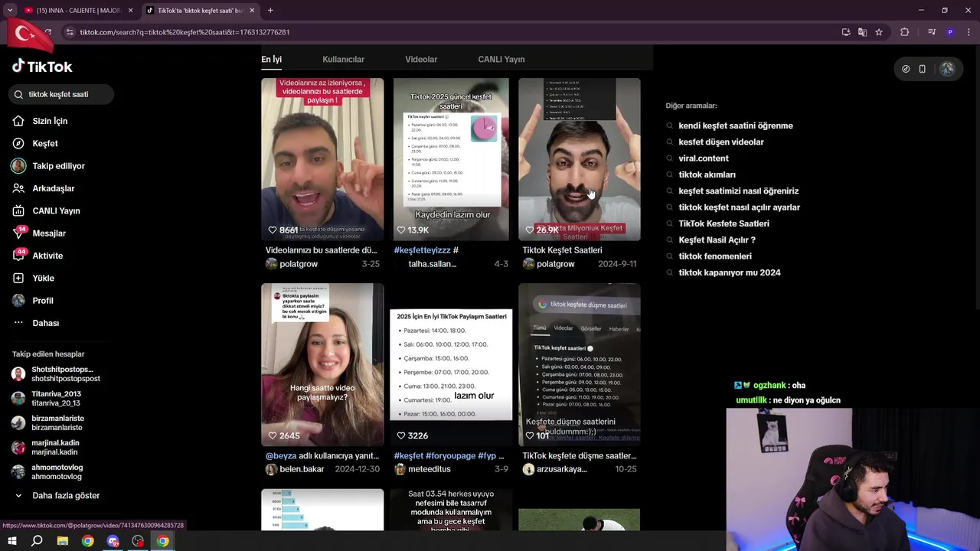Open a new Chrome tab
This screenshot has width=980, height=551.
click(270, 10)
